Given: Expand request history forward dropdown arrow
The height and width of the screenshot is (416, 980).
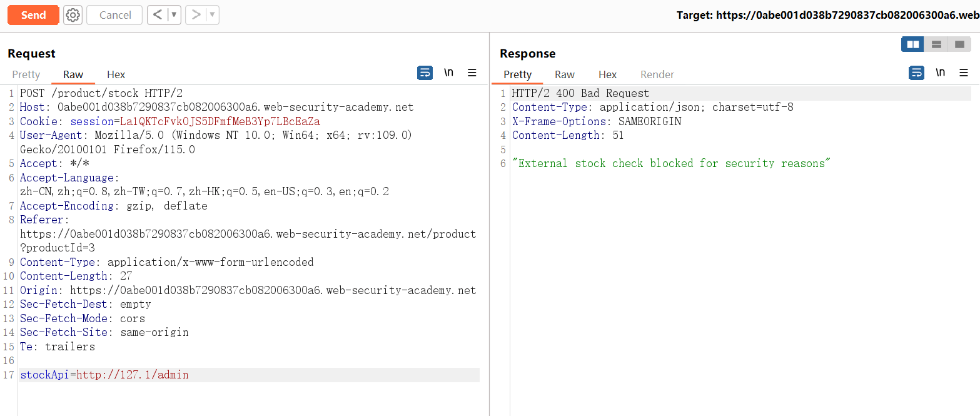Looking at the screenshot, I should coord(212,15).
